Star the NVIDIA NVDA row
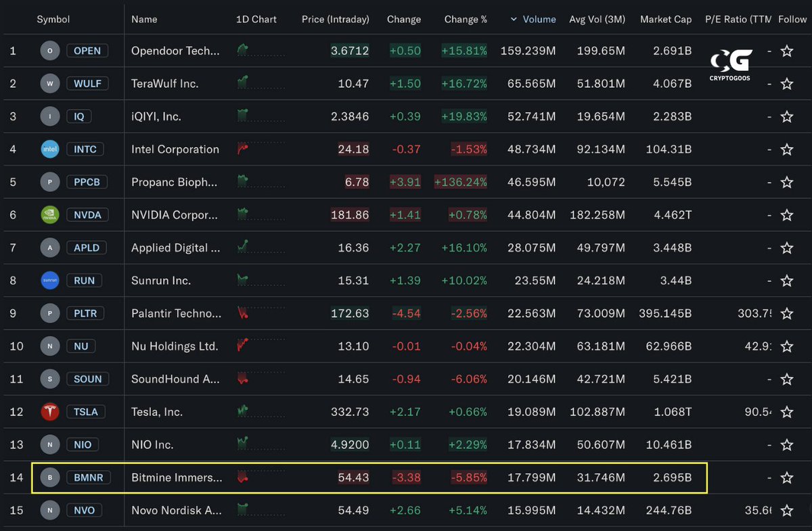Screen dimensions: 812x531 786,215
